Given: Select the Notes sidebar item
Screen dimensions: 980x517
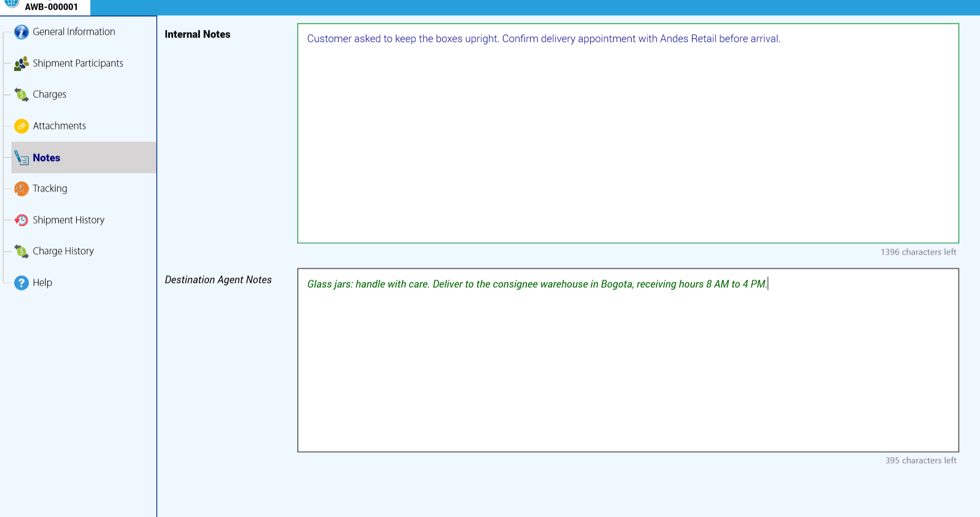Looking at the screenshot, I should [84, 158].
